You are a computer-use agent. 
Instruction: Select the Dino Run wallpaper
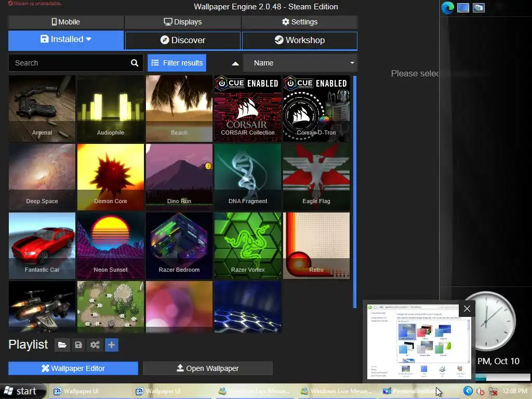coord(179,177)
